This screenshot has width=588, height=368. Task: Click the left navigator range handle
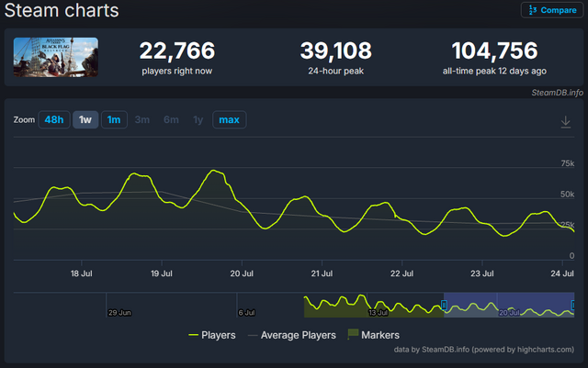444,305
